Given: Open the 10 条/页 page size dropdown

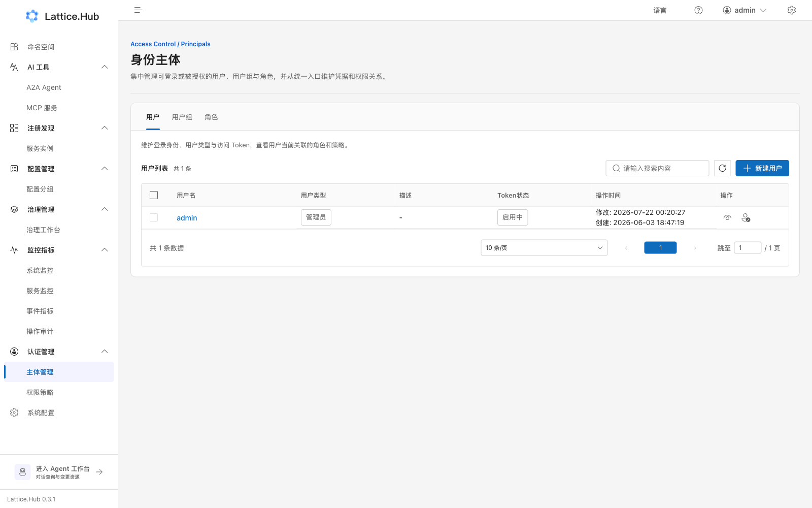Looking at the screenshot, I should point(544,248).
